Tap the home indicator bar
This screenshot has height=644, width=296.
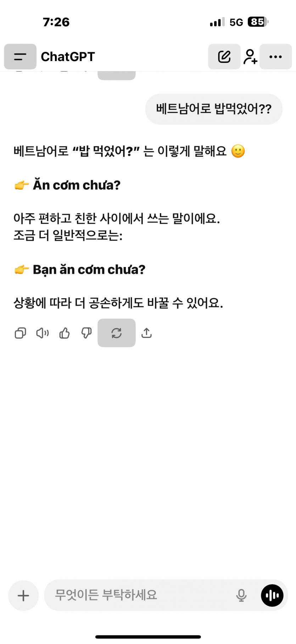coord(148,637)
